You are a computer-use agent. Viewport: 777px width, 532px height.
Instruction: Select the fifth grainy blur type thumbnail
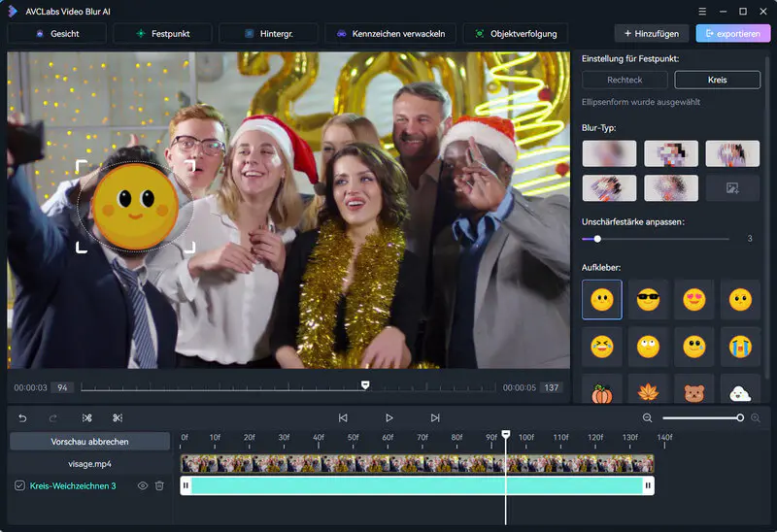click(x=671, y=188)
